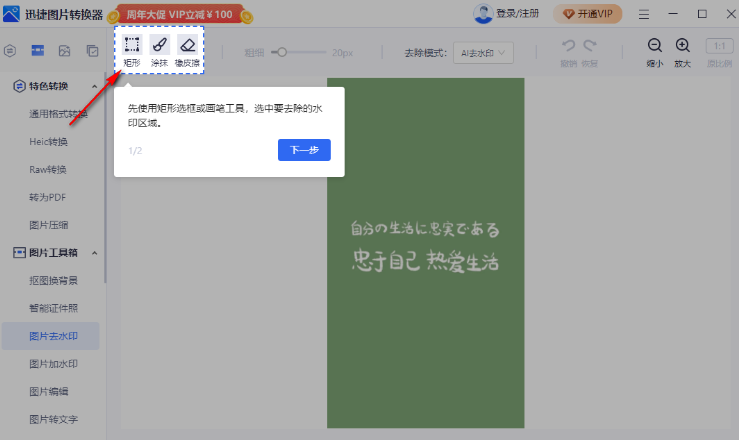Collapse the 图片工具箱 section
This screenshot has height=440, width=739.
tap(94, 253)
